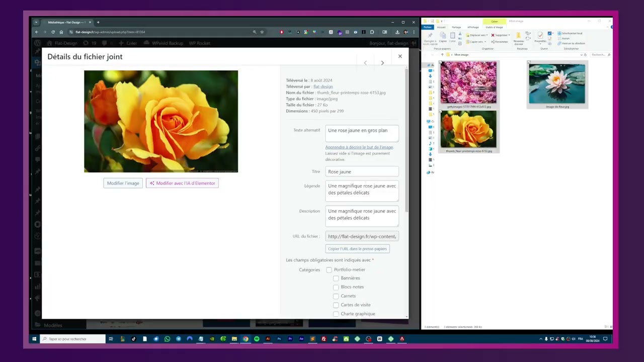Viewport: 644px width, 362px height.
Task: Click zoom magnifier icon in address bar
Action: (x=255, y=32)
